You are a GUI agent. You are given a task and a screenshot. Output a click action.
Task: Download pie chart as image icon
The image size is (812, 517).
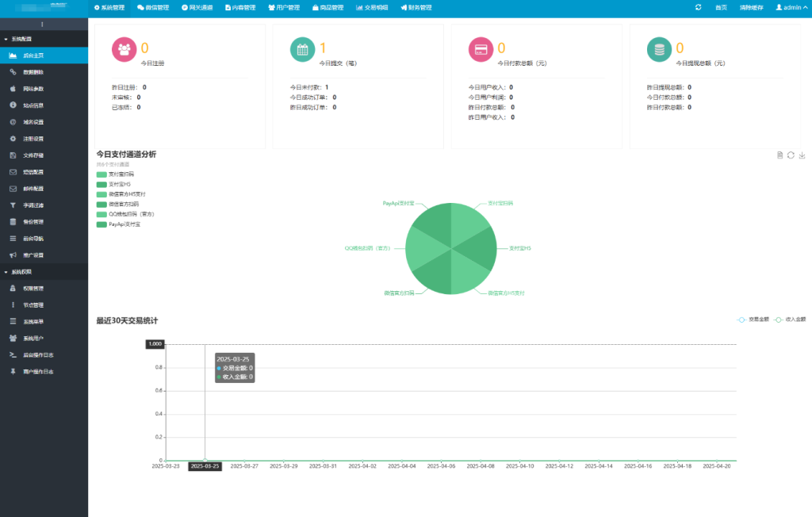point(802,155)
